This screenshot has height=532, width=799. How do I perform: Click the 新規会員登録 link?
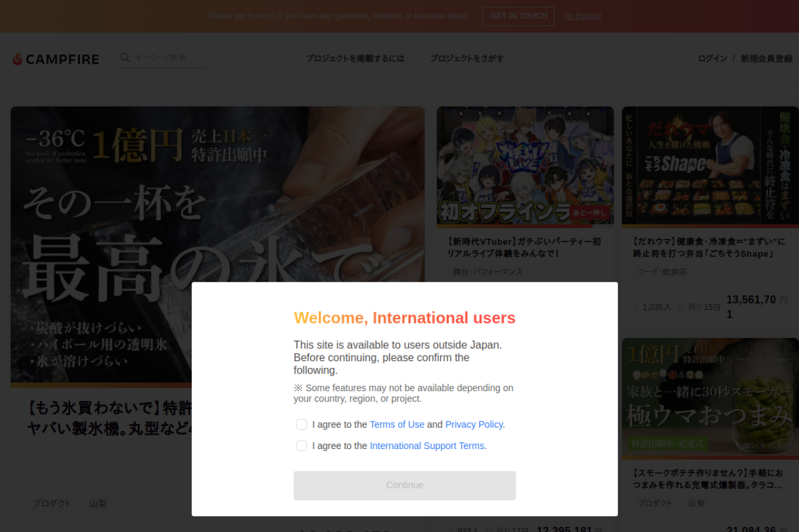[767, 59]
